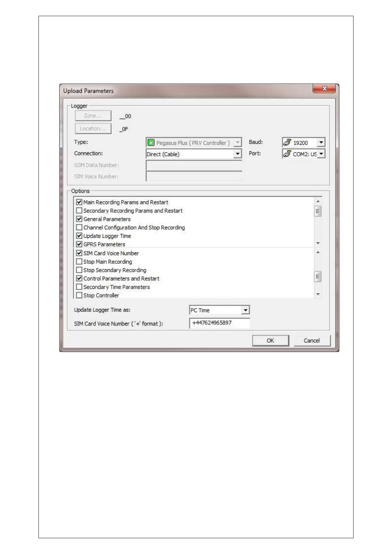
Task: Open the Port COM2 dropdown
Action: [321, 154]
